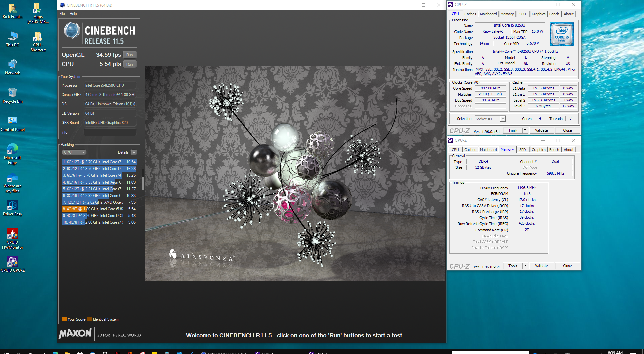Screen dimensions: 644x354
Task: Switch to Caches tab in lower CPU-Z
Action: pyautogui.click(x=470, y=150)
